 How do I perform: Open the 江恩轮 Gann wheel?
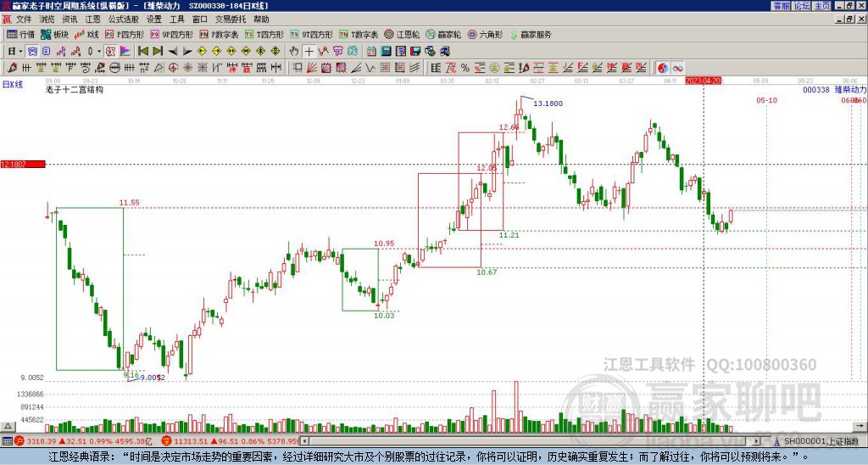402,34
